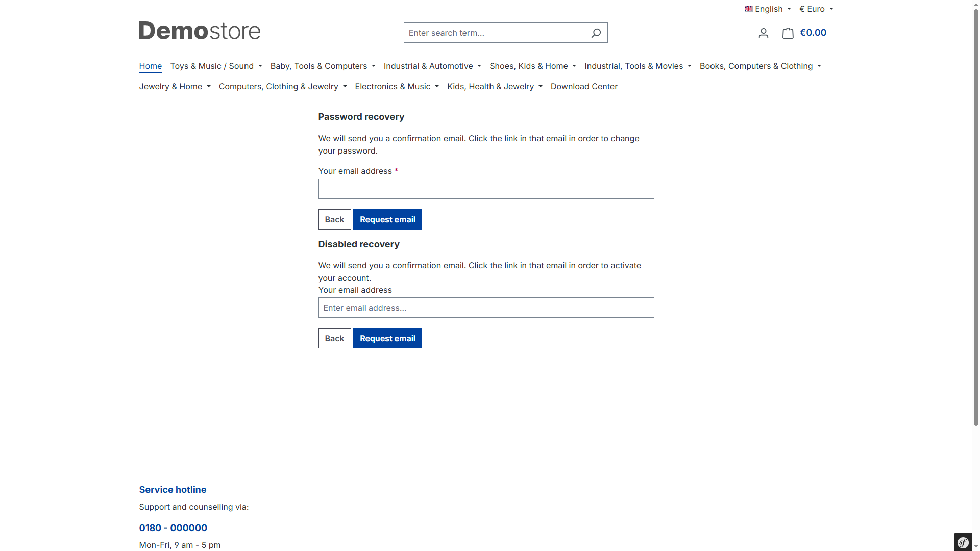This screenshot has width=980, height=551.
Task: Focus Disabled recovery email address field
Action: (x=486, y=308)
